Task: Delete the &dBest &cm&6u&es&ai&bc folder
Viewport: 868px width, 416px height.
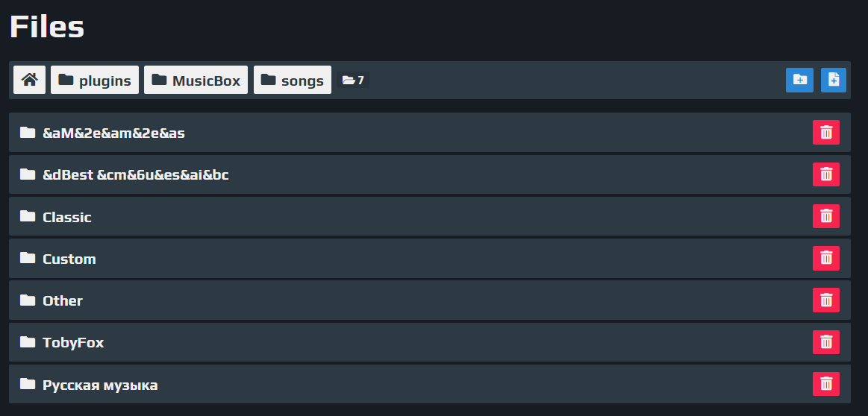Action: 826,174
